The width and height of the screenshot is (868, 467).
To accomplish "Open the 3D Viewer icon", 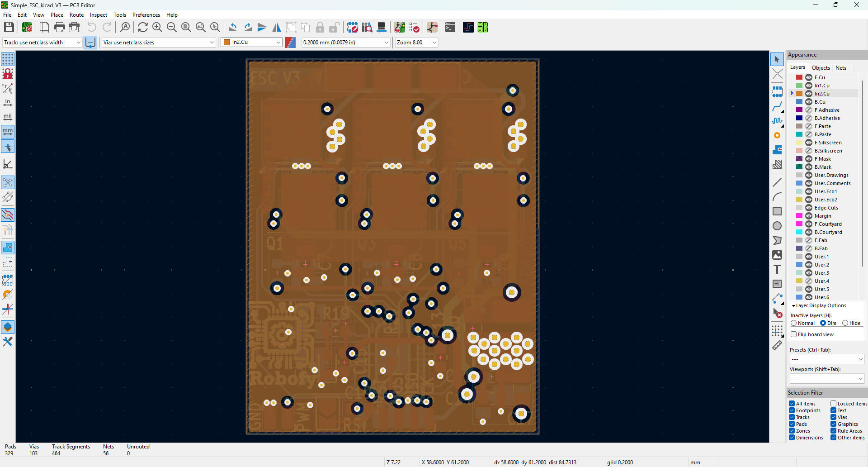I will pyautogui.click(x=382, y=28).
